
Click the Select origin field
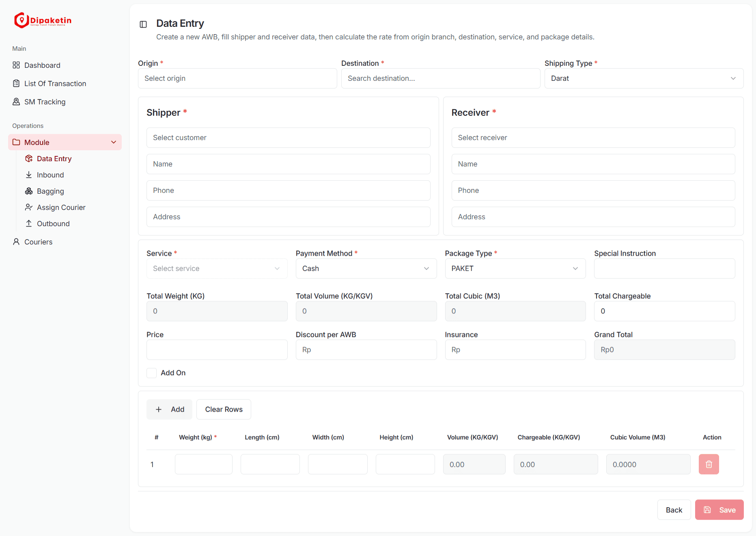[237, 78]
